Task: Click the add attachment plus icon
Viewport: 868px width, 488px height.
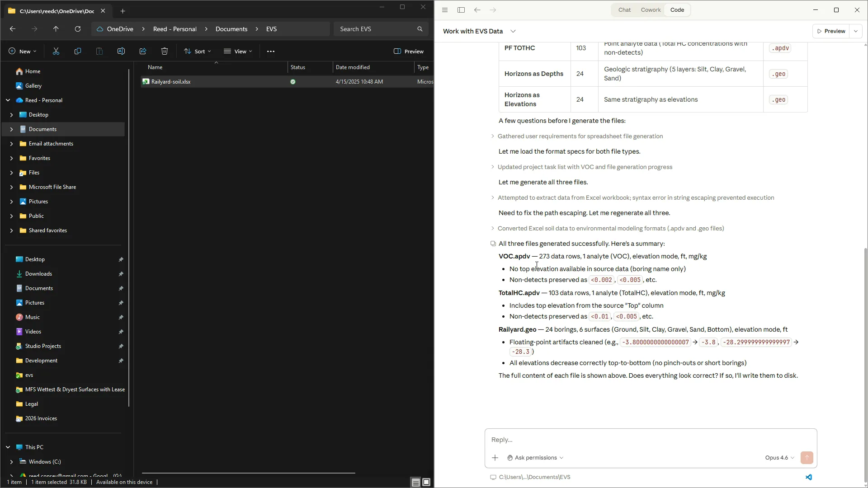Action: point(495,458)
